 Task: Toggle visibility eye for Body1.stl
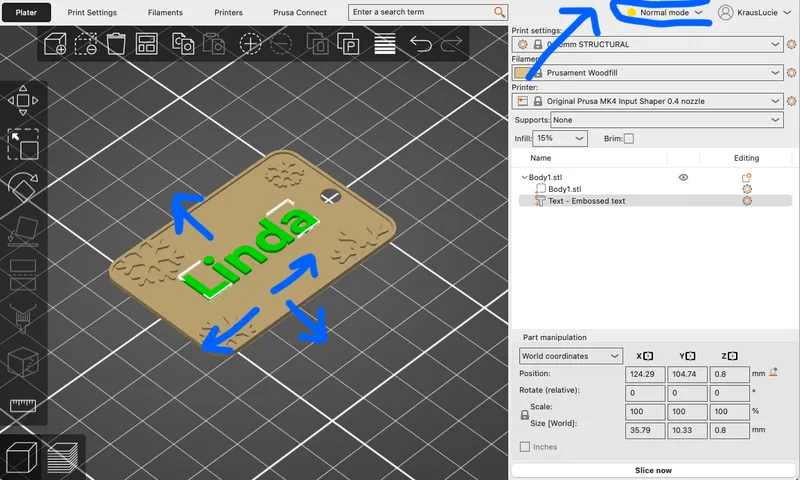pos(683,178)
